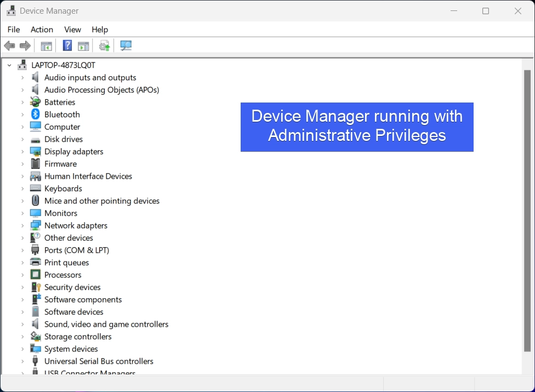The height and width of the screenshot is (392, 535).
Task: Select the Keyboards label
Action: coord(63,188)
